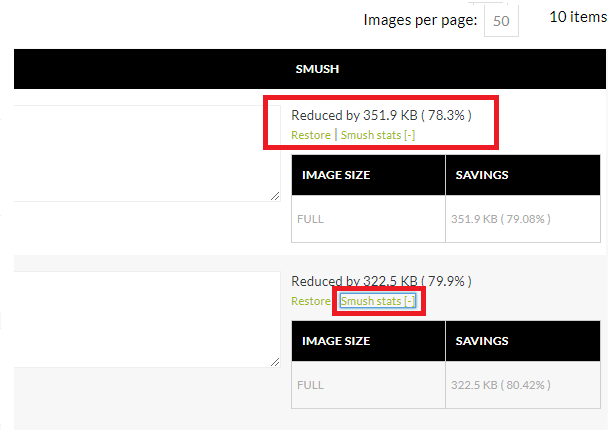Image resolution: width=610 pixels, height=430 pixels.
Task: Click the SAVINGS header in the first stats table
Action: [x=523, y=175]
